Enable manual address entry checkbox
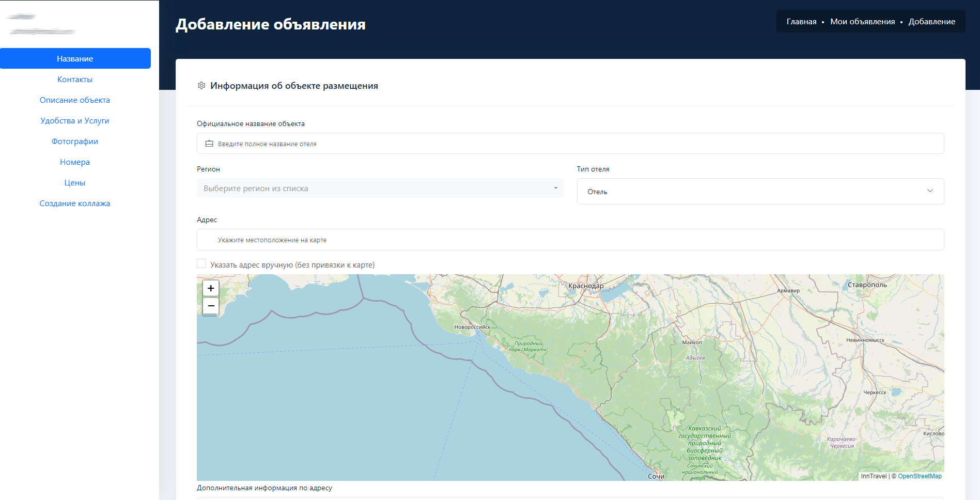Viewport: 980px width, 500px height. click(201, 264)
